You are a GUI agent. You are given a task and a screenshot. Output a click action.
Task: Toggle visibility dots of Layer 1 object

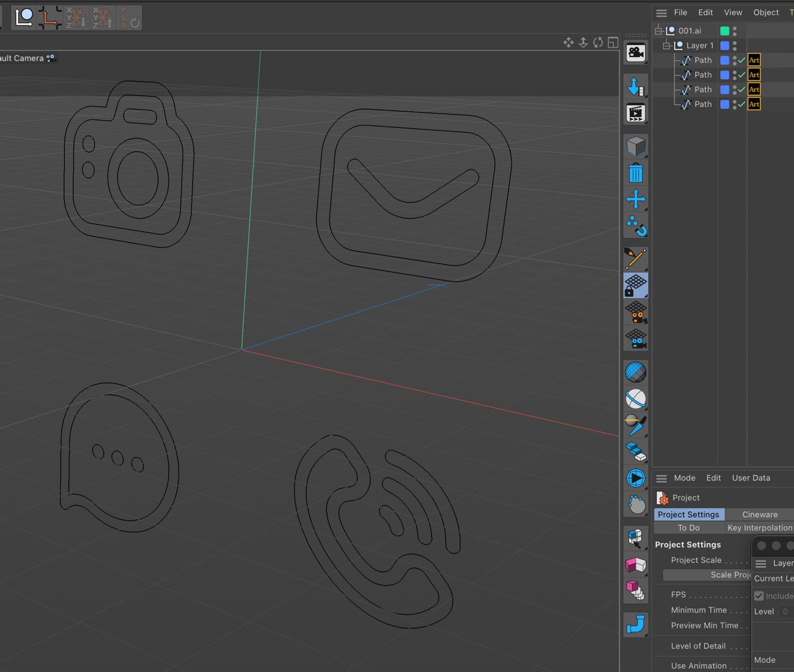[734, 45]
